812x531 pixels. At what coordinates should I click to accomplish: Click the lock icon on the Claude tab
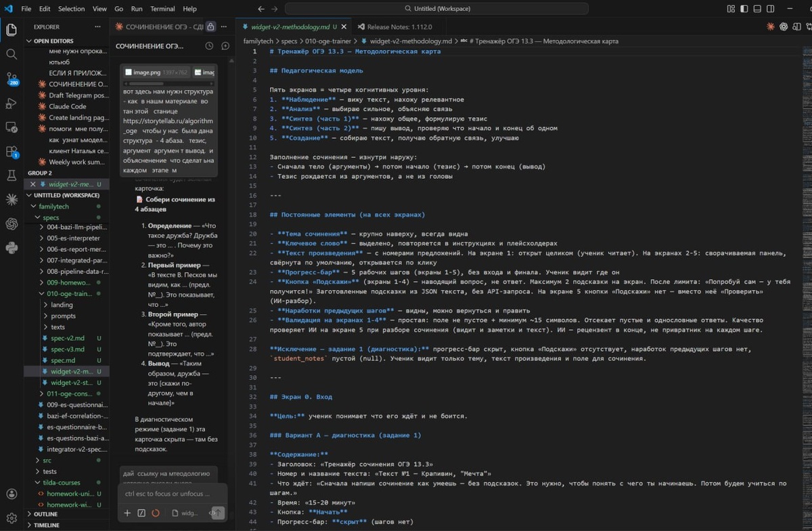[x=210, y=27]
